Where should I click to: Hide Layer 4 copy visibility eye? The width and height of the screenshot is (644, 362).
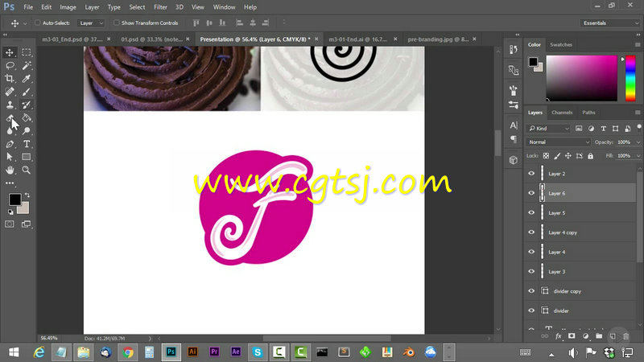click(x=531, y=232)
